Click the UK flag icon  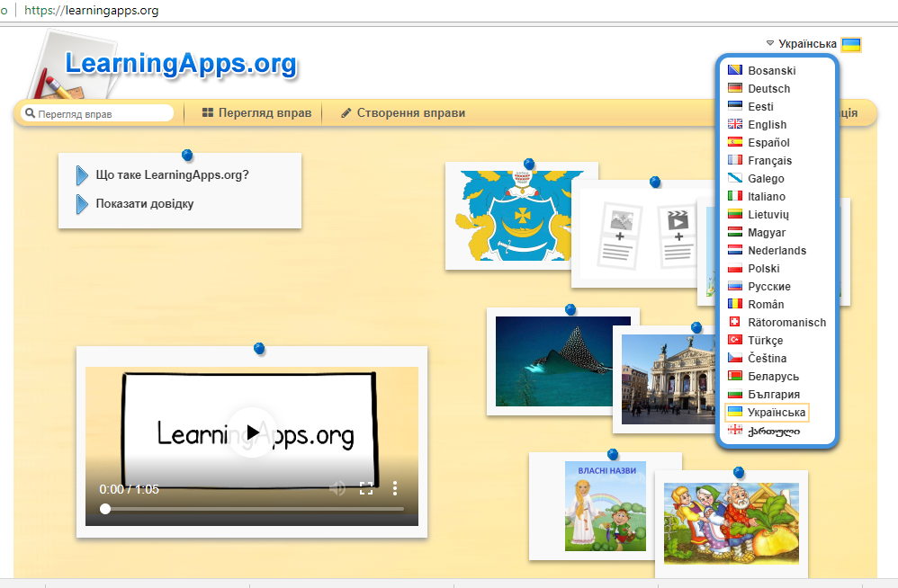pyautogui.click(x=735, y=124)
